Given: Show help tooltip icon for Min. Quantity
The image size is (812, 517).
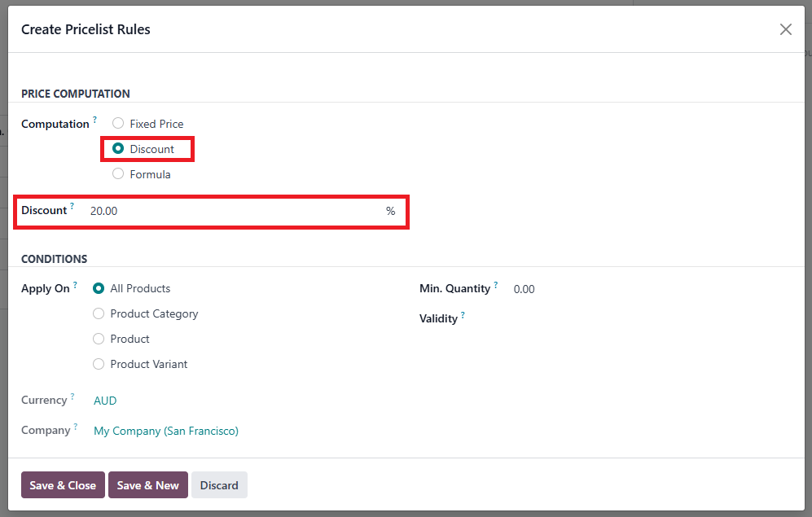Looking at the screenshot, I should 495,285.
